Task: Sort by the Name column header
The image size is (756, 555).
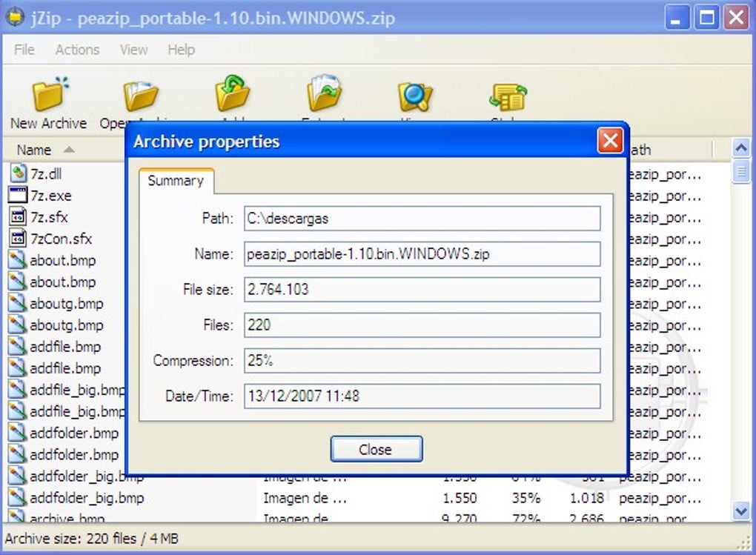Action: pyautogui.click(x=63, y=150)
